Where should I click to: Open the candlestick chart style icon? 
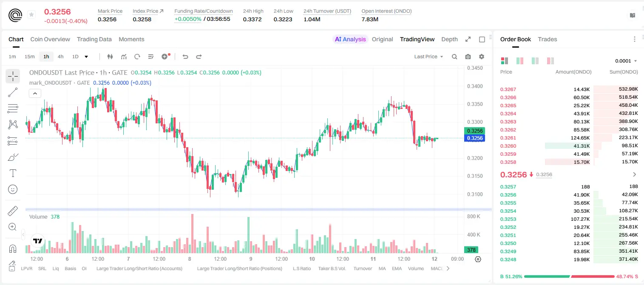[x=110, y=57]
